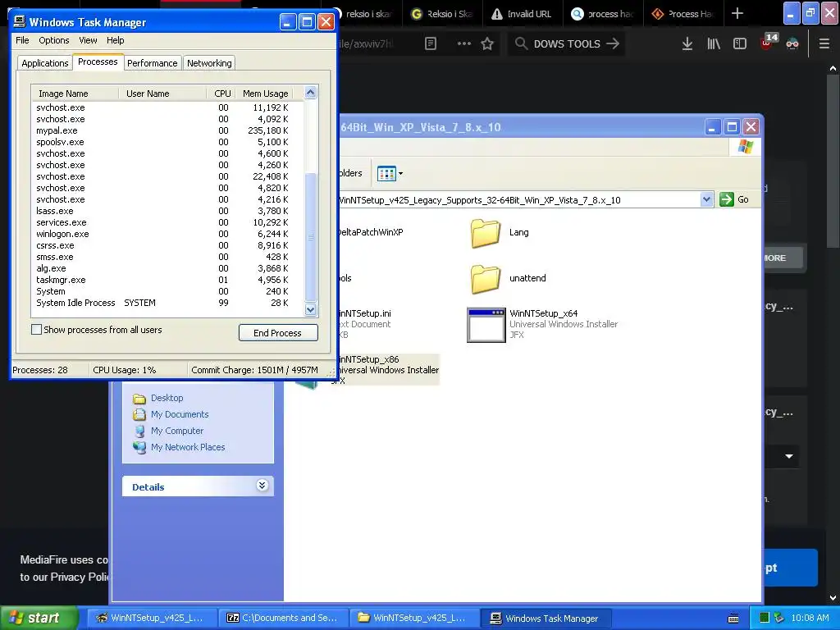Open the Options menu in Task Manager
Image resolution: width=840 pixels, height=630 pixels.
click(x=53, y=40)
